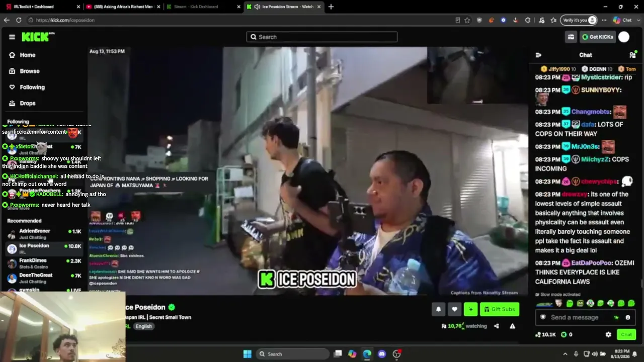The height and width of the screenshot is (362, 644).
Task: Open Discord from the taskbar
Action: click(382, 354)
